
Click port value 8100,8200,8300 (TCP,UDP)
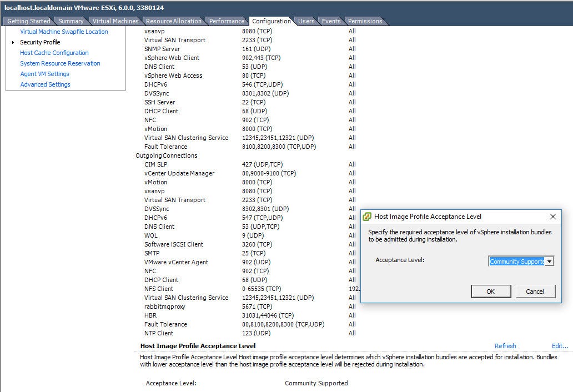coord(279,147)
